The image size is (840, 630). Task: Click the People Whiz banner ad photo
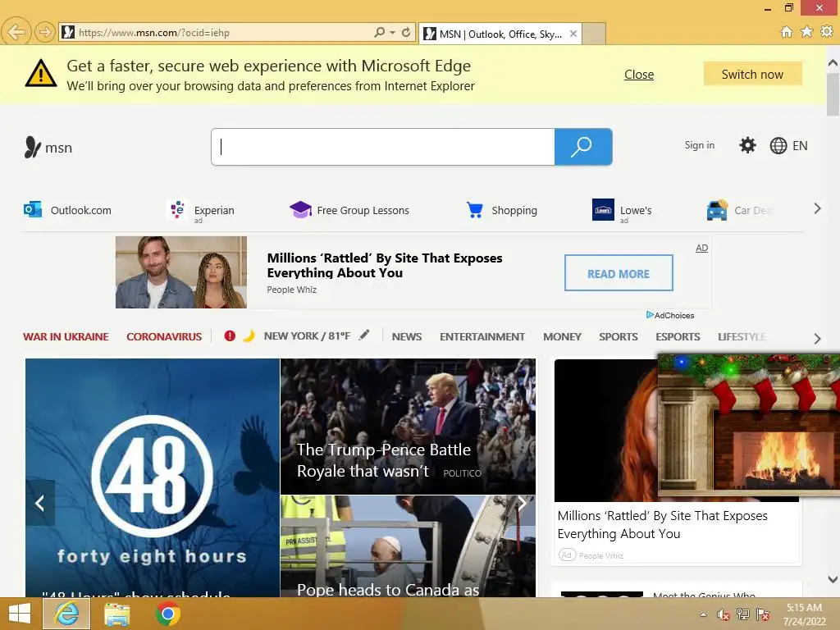(x=181, y=272)
